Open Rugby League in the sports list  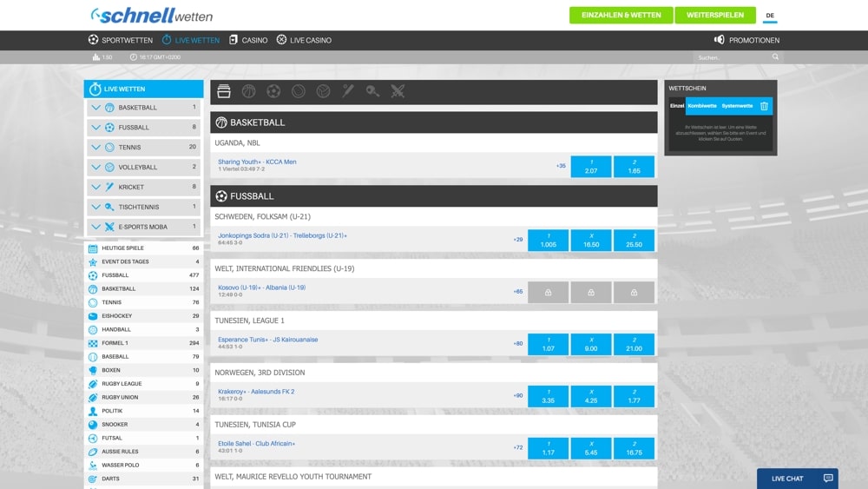click(x=144, y=384)
